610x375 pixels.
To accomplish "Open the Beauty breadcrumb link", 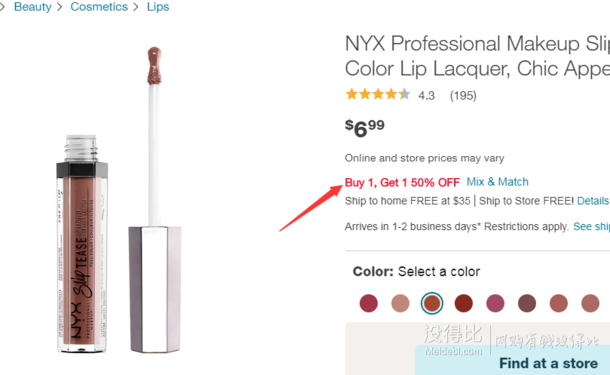I will (33, 7).
